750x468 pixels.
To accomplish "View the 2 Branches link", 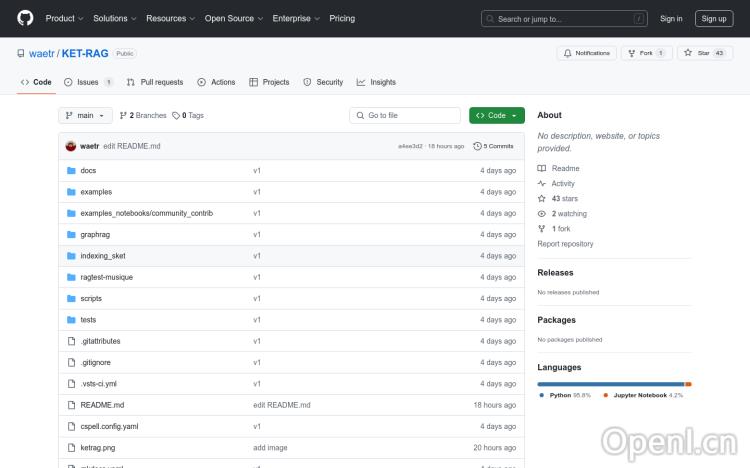I will 143,116.
